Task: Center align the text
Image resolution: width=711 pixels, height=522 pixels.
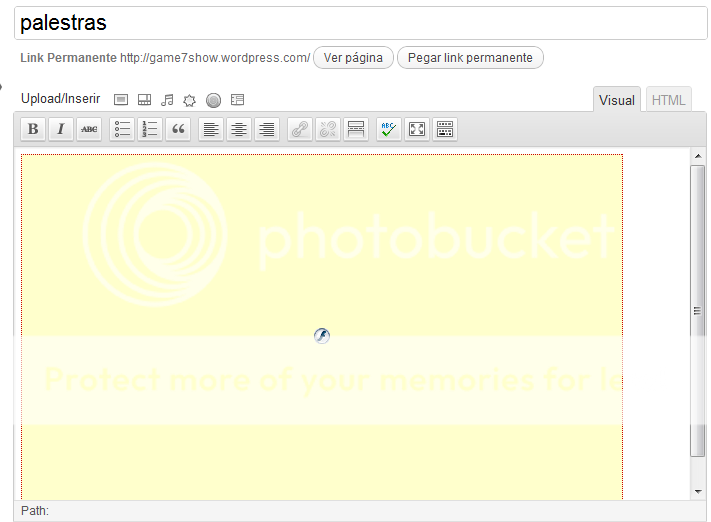Action: coord(239,129)
